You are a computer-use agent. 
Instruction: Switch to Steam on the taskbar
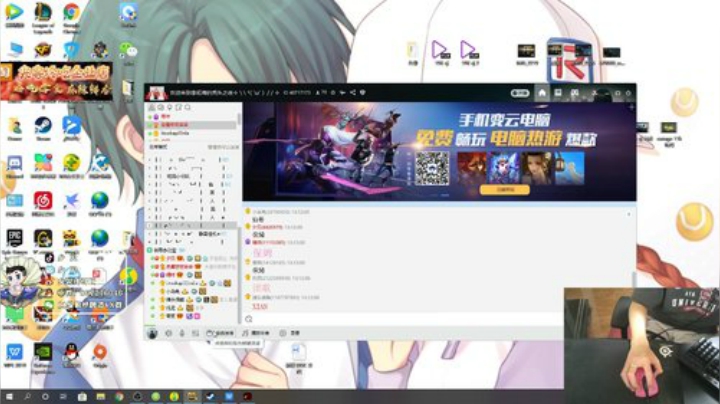click(x=210, y=397)
